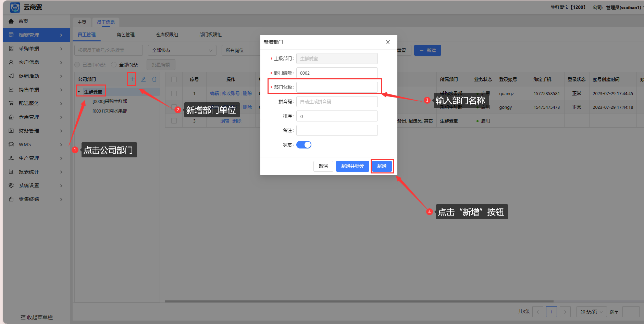The image size is (644, 324).
Task: Click the WMS sidebar icon
Action: tap(11, 144)
